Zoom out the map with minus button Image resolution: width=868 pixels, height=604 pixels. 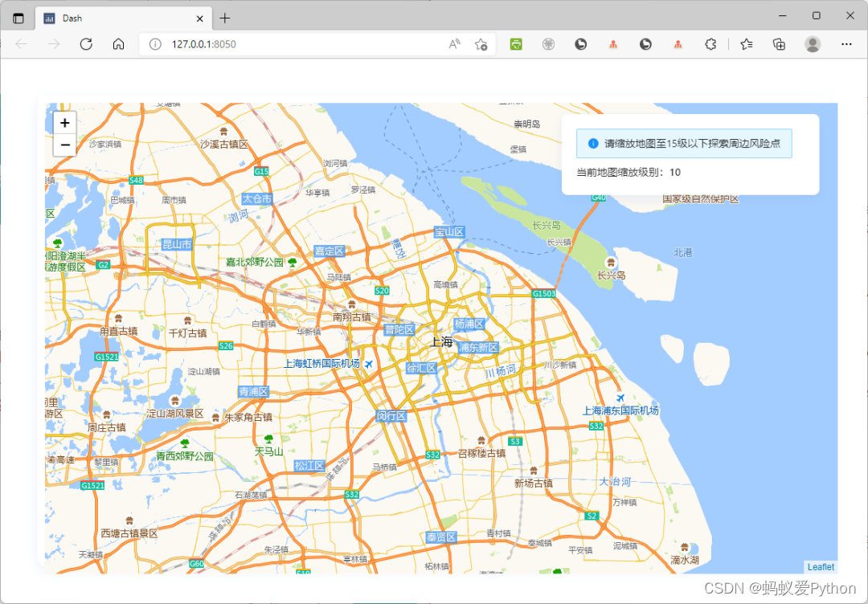click(65, 145)
